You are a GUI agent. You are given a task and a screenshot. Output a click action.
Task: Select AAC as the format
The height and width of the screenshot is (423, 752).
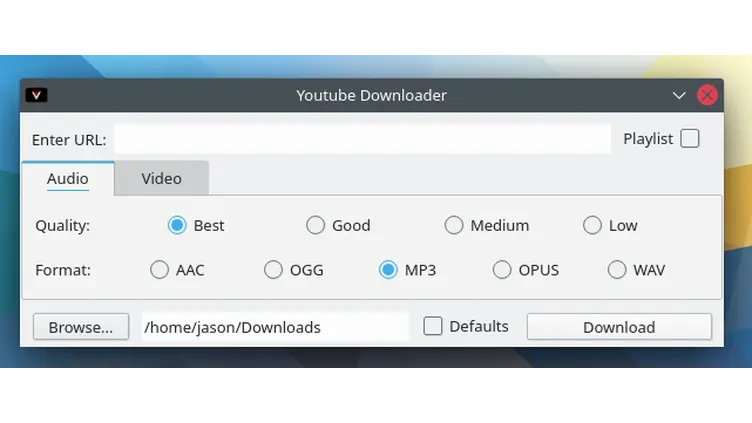(x=159, y=270)
